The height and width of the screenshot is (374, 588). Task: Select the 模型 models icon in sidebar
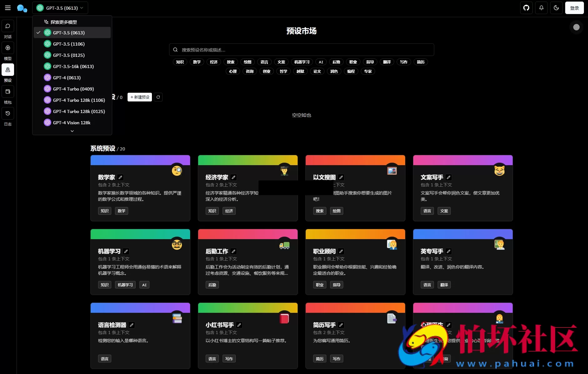pos(8,48)
